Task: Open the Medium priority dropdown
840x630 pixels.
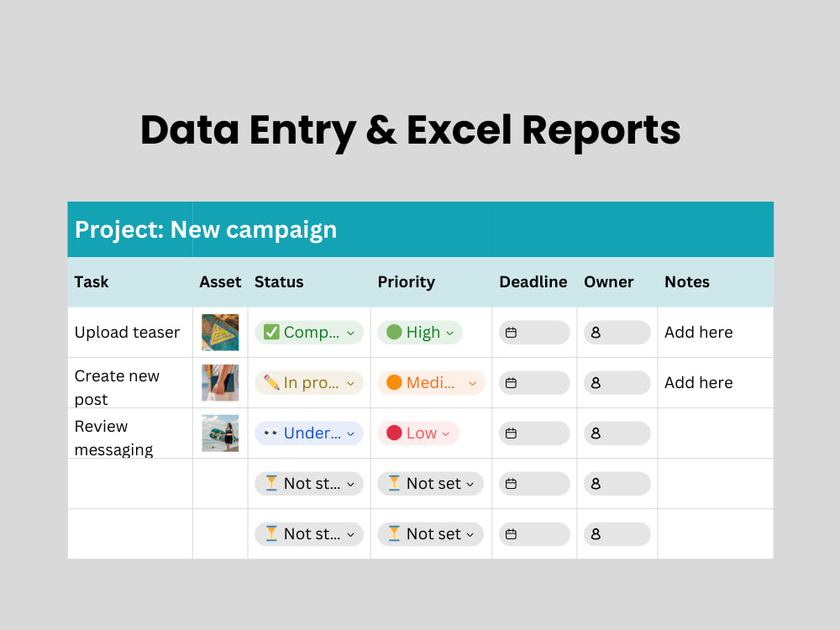Action: point(431,383)
